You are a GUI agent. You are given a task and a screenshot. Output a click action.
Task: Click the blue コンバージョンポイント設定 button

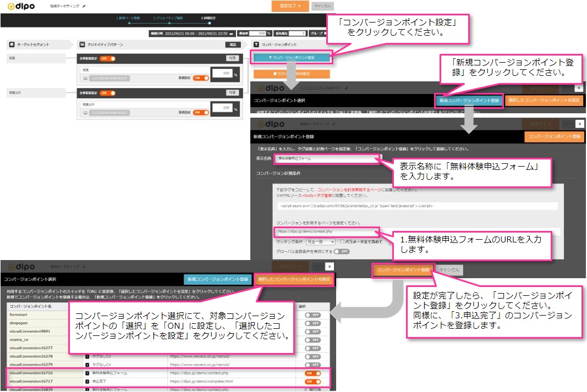tap(292, 58)
